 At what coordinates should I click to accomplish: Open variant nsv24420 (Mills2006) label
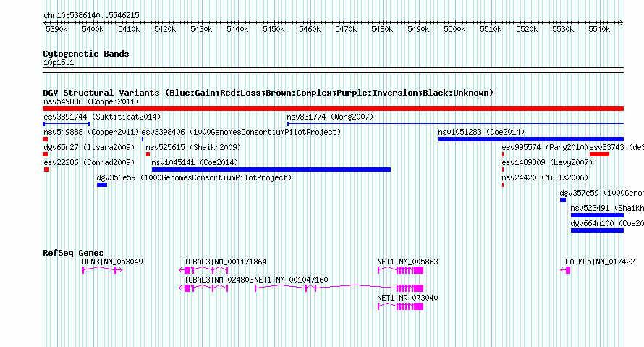tap(545, 177)
